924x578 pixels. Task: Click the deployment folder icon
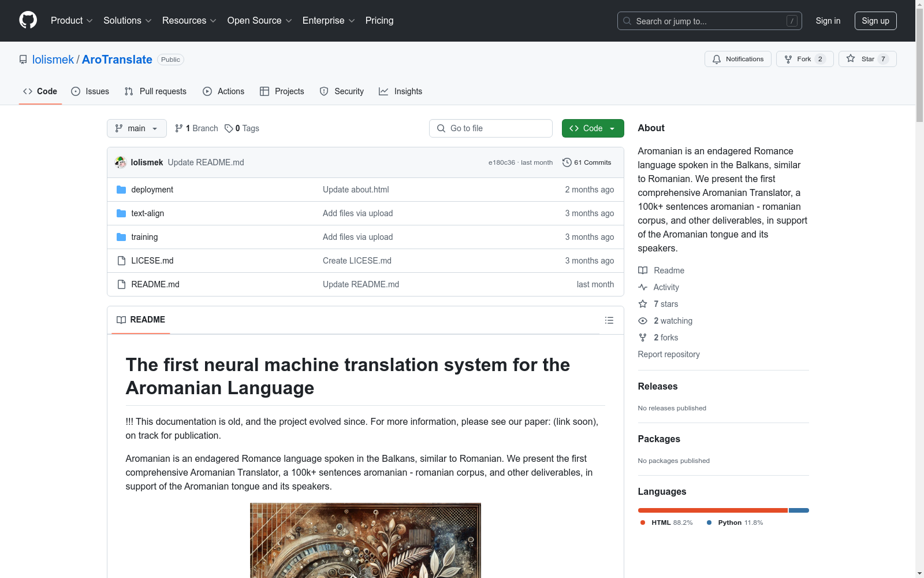click(x=121, y=190)
